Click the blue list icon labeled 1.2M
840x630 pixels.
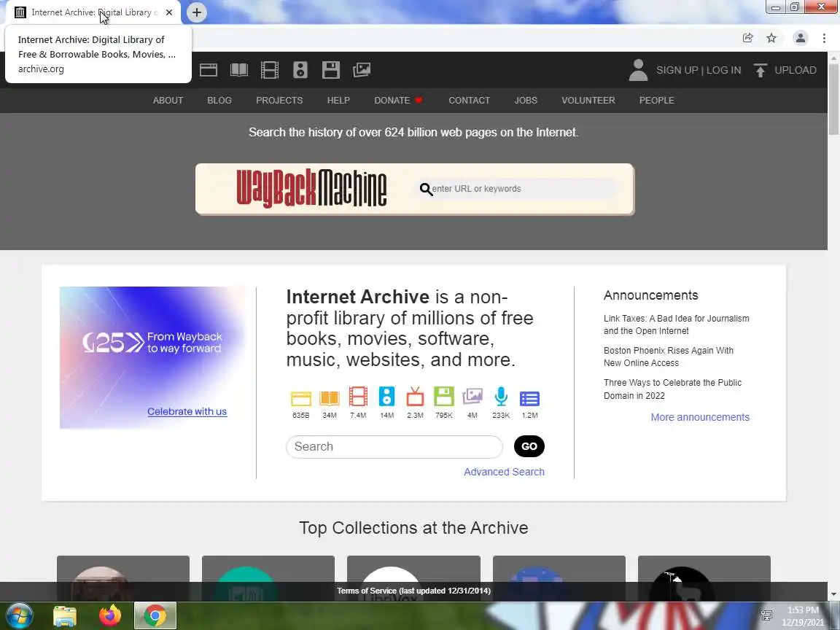tap(529, 399)
